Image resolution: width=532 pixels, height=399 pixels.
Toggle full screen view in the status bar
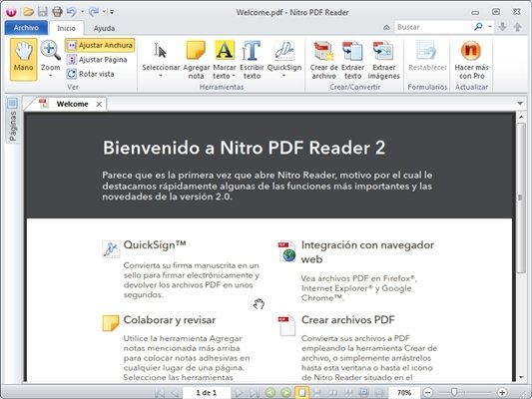coord(363,393)
